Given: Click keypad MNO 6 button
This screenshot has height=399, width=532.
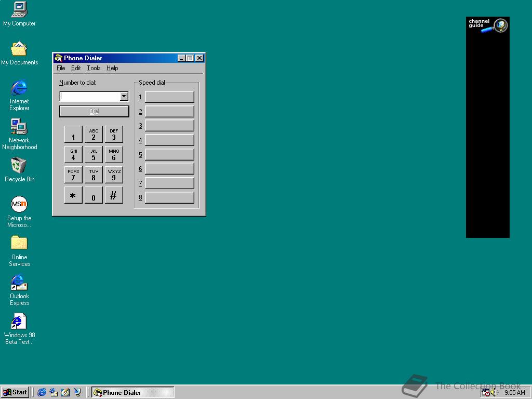Looking at the screenshot, I should click(114, 155).
